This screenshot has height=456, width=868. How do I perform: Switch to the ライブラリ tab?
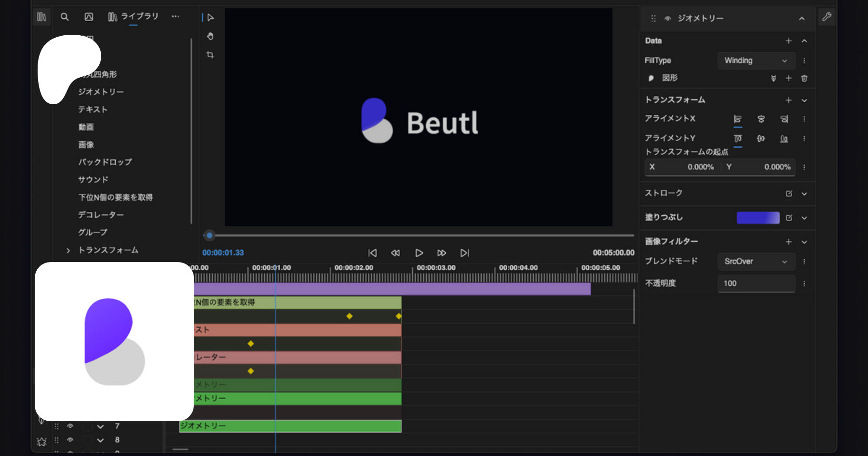point(134,17)
